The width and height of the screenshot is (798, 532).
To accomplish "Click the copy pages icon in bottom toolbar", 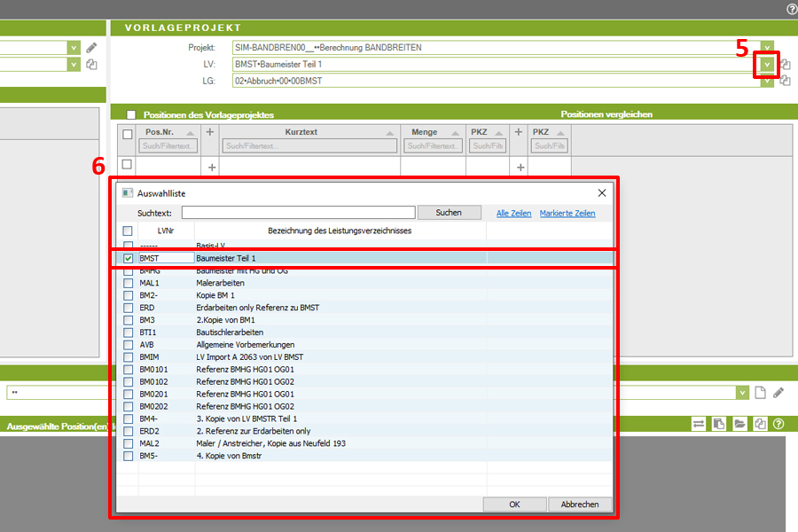I will coord(760,424).
